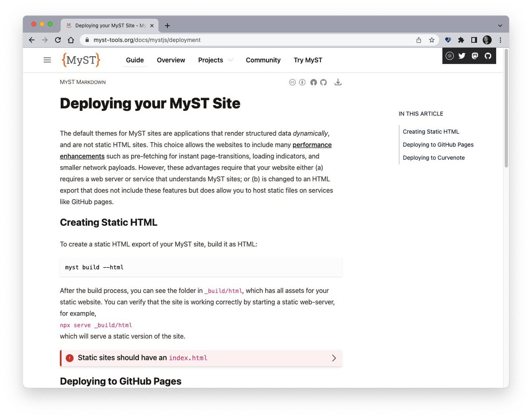This screenshot has height=418, width=532.
Task: Open the Chrome profile avatar
Action: click(x=487, y=40)
